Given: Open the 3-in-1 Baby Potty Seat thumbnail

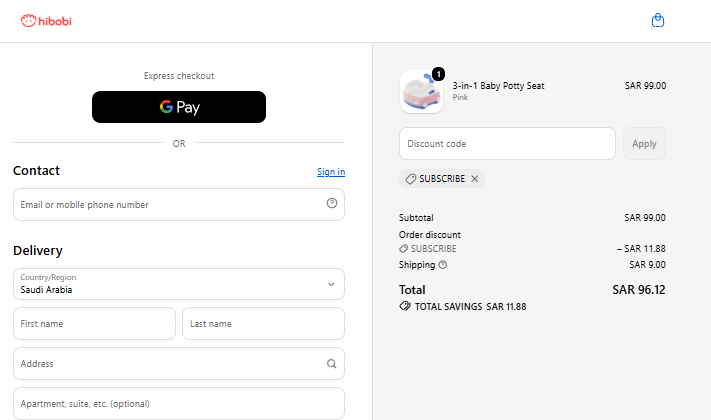Looking at the screenshot, I should (x=421, y=92).
